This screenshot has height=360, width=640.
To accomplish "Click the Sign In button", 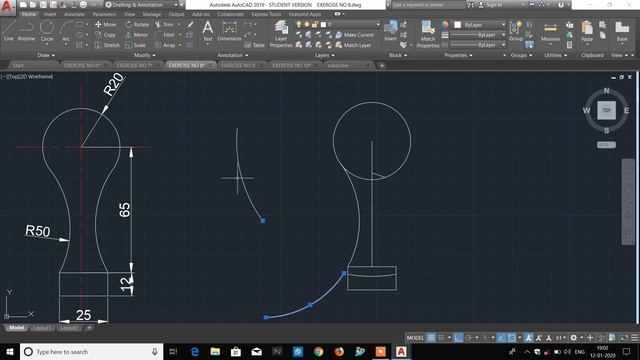I will [490, 5].
